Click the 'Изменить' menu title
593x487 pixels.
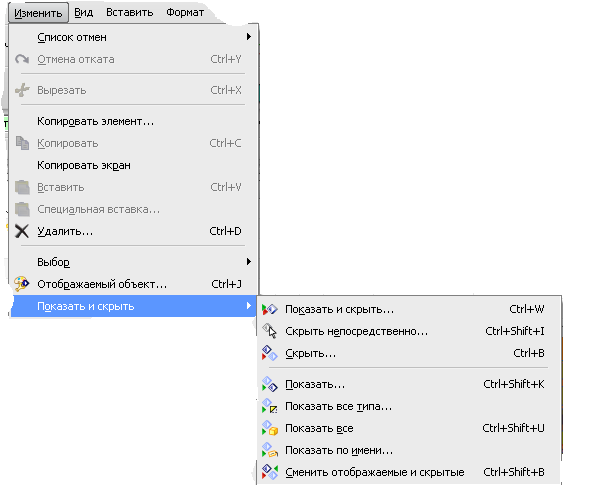coord(38,13)
